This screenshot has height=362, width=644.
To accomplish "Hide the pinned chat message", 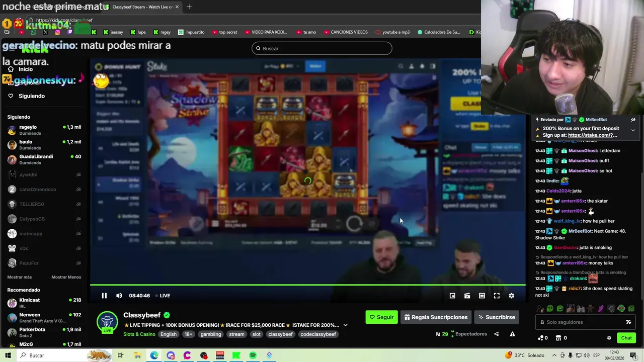I will coord(633,120).
